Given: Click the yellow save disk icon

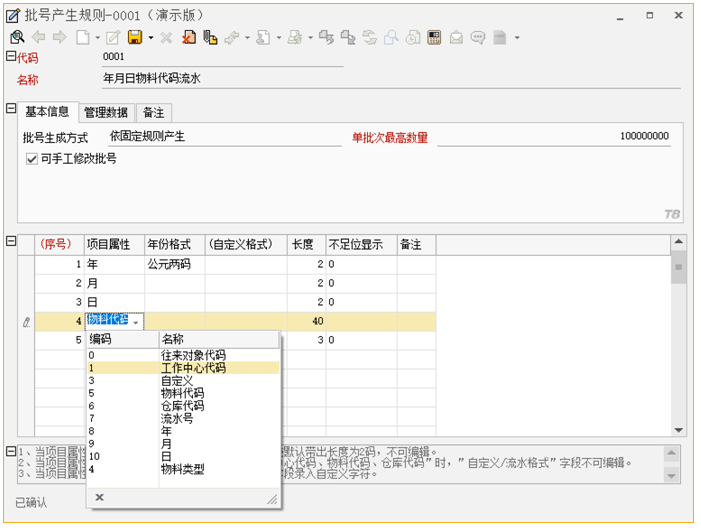Looking at the screenshot, I should (x=134, y=37).
